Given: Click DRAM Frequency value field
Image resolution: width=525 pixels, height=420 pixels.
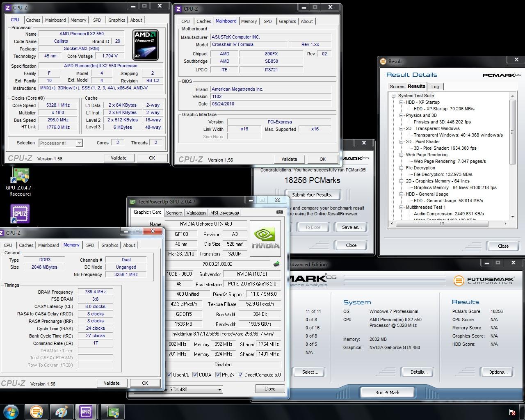Looking at the screenshot, I should [95, 292].
